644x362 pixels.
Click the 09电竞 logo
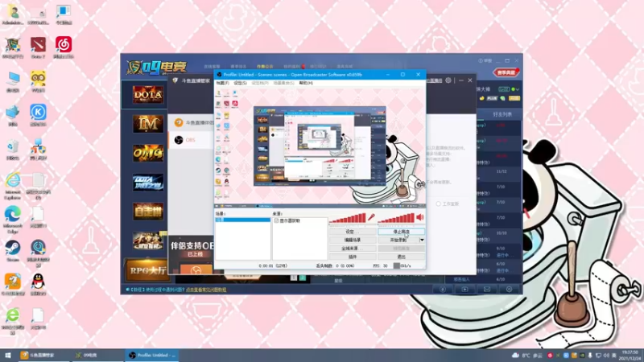click(x=156, y=68)
